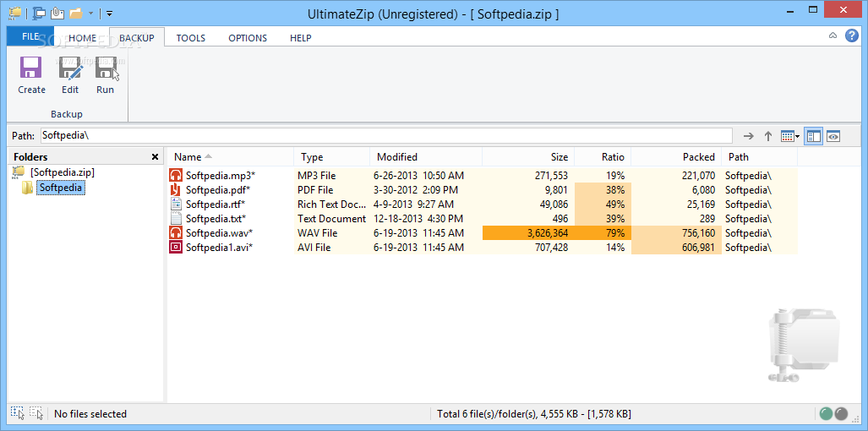The height and width of the screenshot is (431, 868).
Task: Click the Create backup button
Action: 31,75
